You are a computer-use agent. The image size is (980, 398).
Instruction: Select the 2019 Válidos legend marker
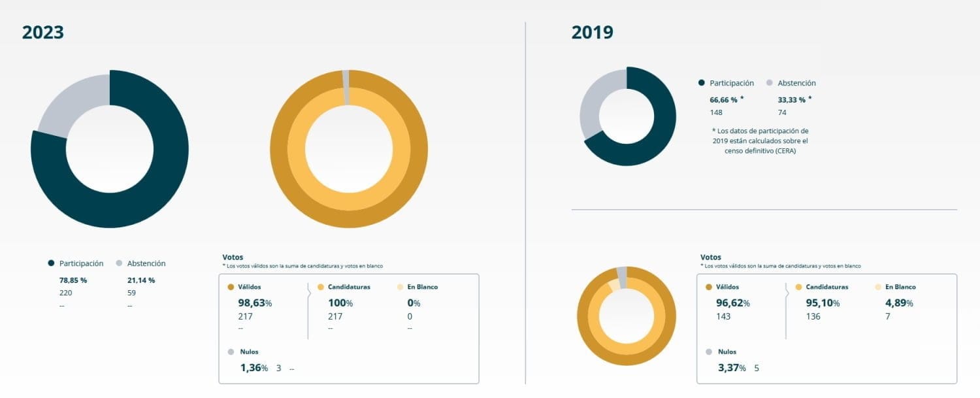(709, 287)
